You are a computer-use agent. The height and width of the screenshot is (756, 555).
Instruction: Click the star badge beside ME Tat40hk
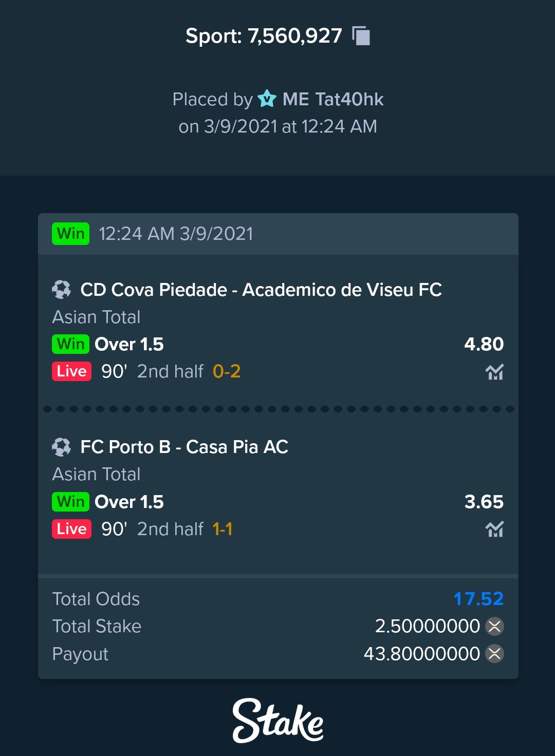[x=267, y=99]
